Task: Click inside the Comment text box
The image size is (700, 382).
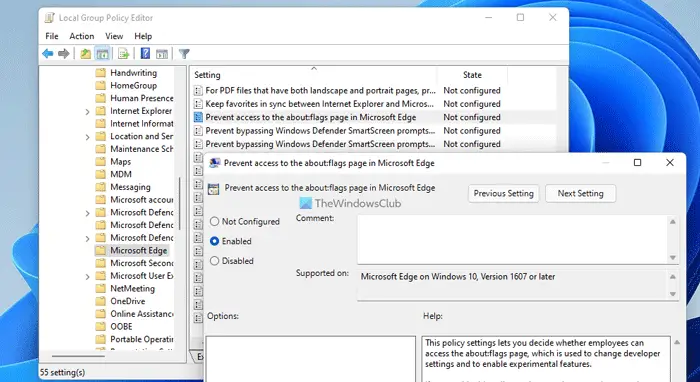Action: (513, 240)
